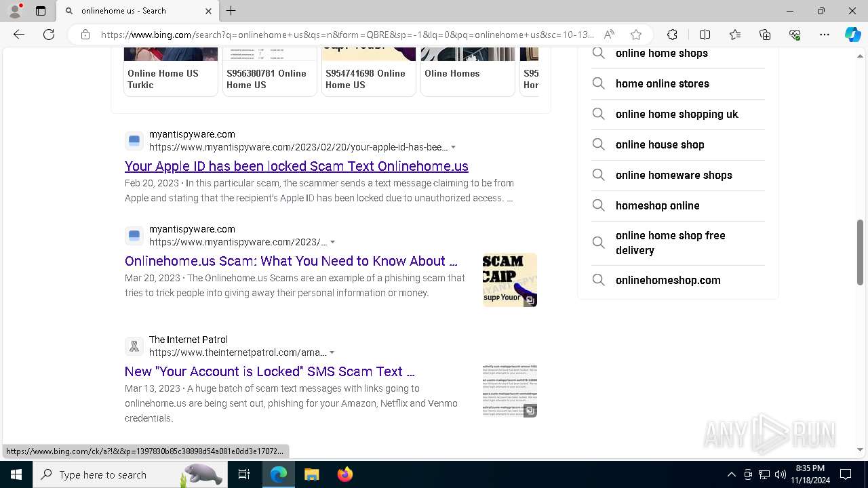
Task: Click the page vertical scrollbar thumb
Action: pos(861,252)
